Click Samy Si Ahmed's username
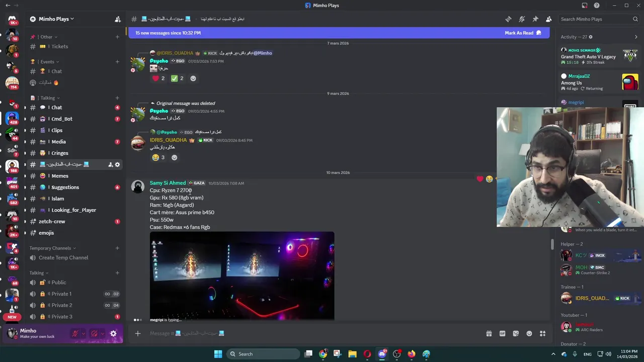This screenshot has width=644, height=362. pyautogui.click(x=168, y=183)
